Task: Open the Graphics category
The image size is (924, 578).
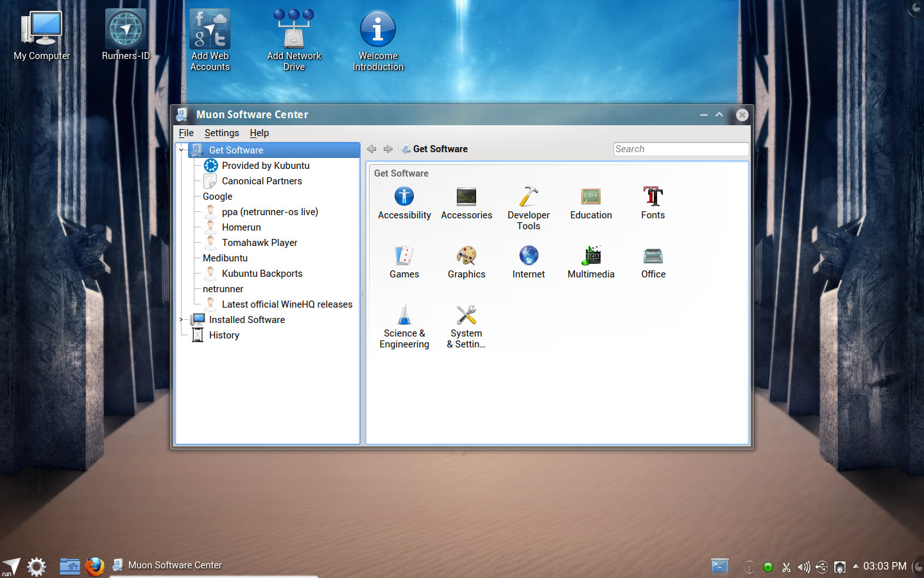Action: (x=466, y=262)
